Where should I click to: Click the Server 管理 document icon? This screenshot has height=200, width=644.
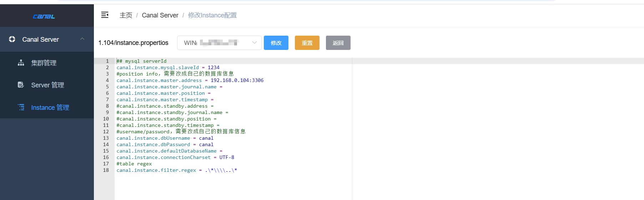pos(21,85)
